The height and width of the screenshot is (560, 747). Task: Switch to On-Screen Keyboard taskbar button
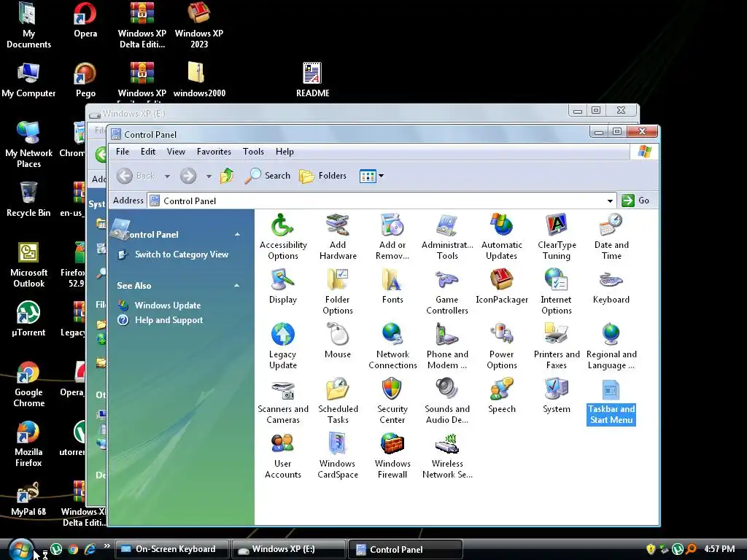pos(172,549)
